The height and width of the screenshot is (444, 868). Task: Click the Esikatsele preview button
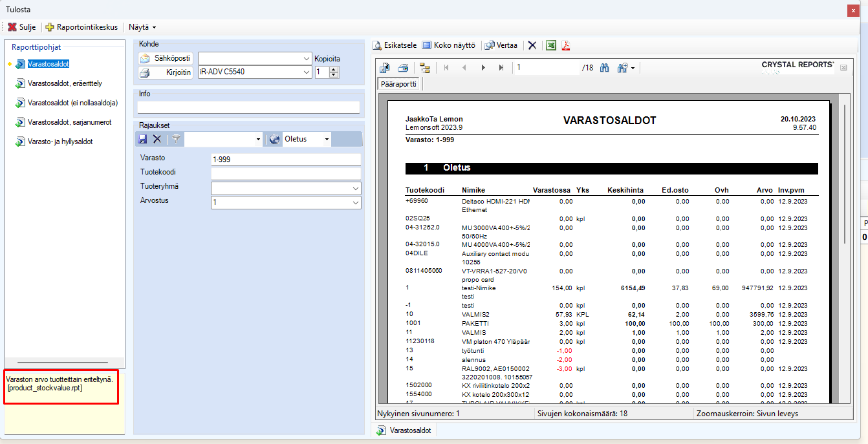point(395,45)
